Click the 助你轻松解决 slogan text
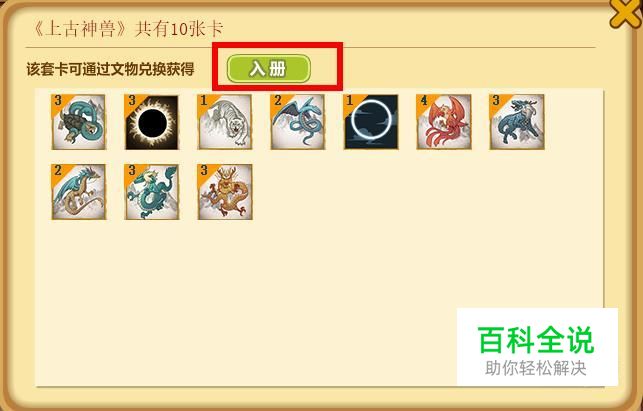 536,368
